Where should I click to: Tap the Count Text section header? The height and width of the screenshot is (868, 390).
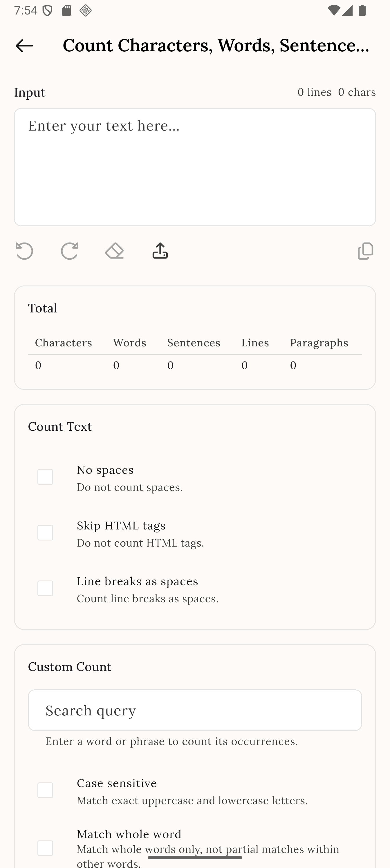click(60, 426)
